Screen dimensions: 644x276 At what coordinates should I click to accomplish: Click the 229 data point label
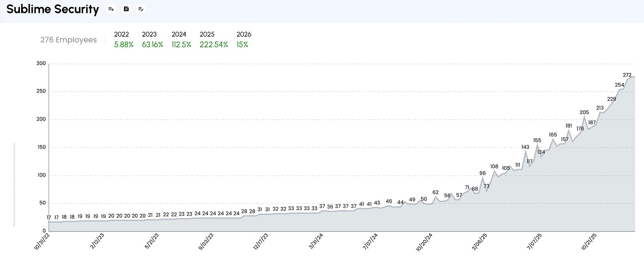[x=612, y=99]
